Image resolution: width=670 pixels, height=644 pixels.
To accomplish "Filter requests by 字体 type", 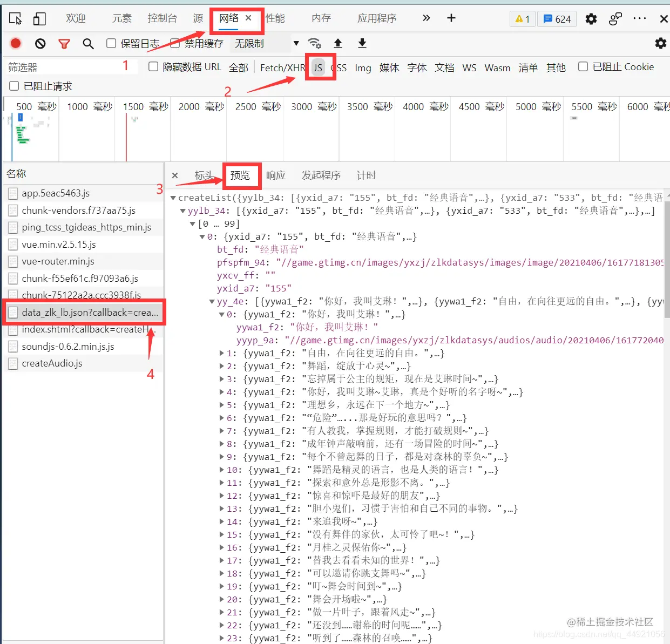I will pos(417,67).
